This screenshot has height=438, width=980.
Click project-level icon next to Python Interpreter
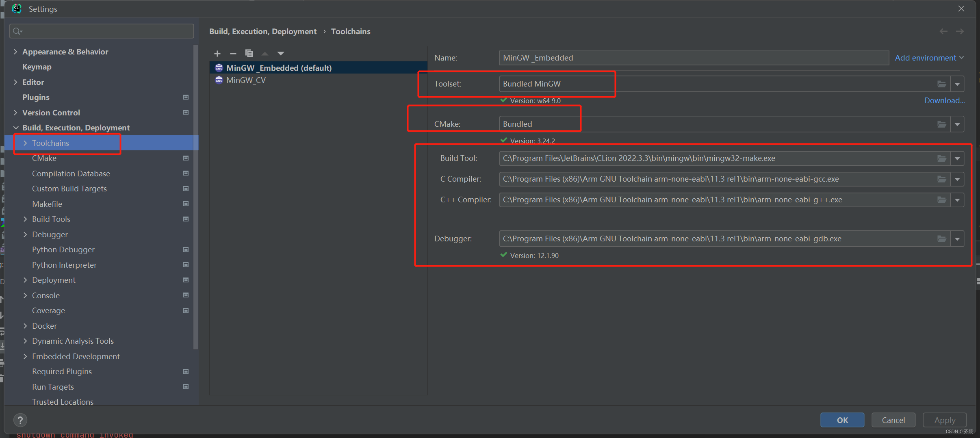[186, 265]
